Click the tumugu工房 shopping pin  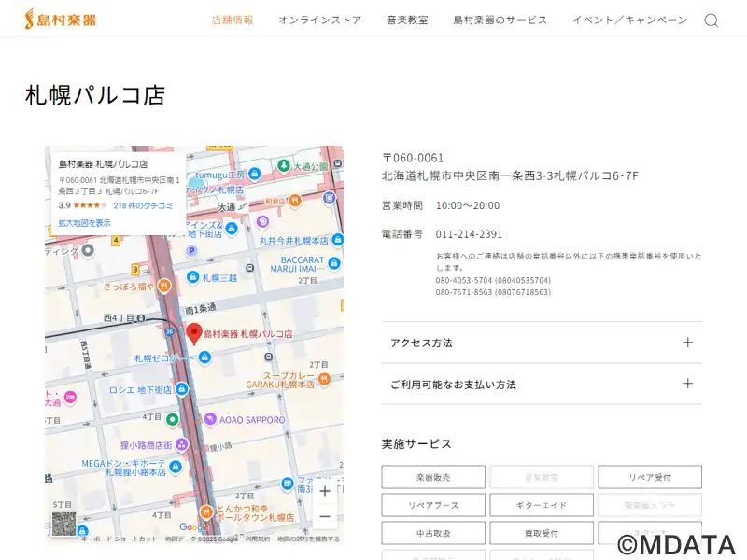coord(254,175)
